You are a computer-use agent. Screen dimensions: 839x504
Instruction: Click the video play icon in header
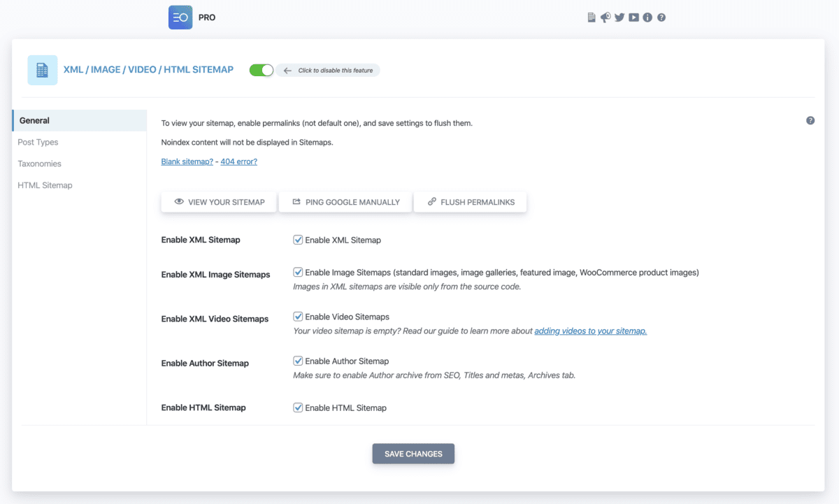[x=633, y=17]
